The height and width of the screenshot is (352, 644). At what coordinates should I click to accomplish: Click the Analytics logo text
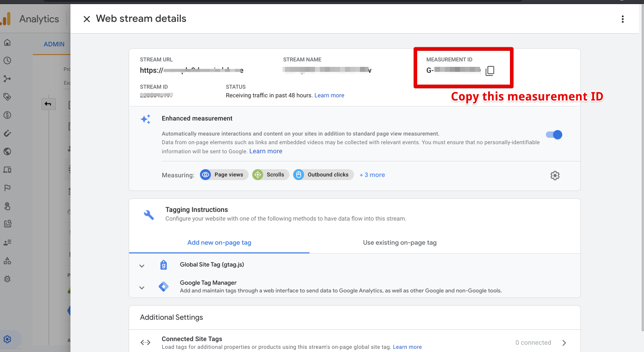39,19
